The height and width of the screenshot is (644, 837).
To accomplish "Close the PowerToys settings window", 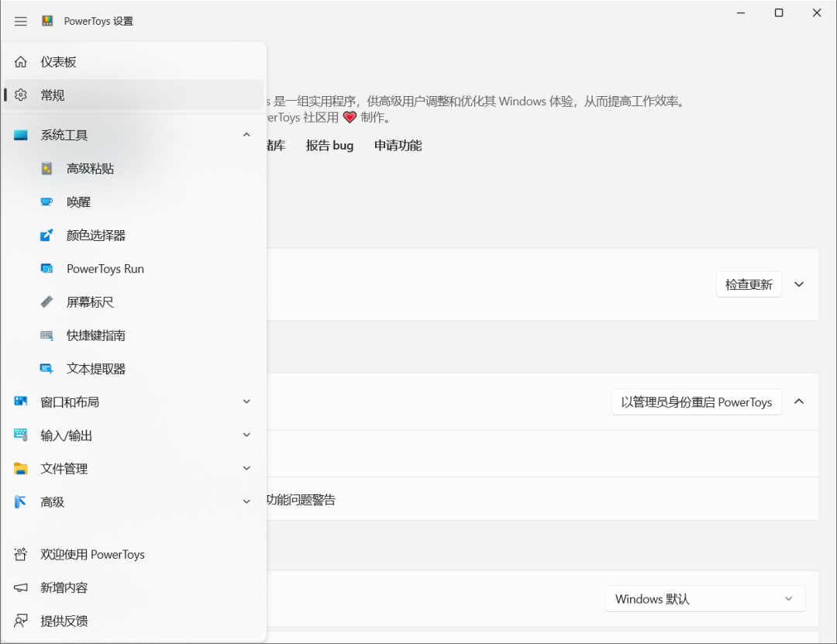I will 817,13.
